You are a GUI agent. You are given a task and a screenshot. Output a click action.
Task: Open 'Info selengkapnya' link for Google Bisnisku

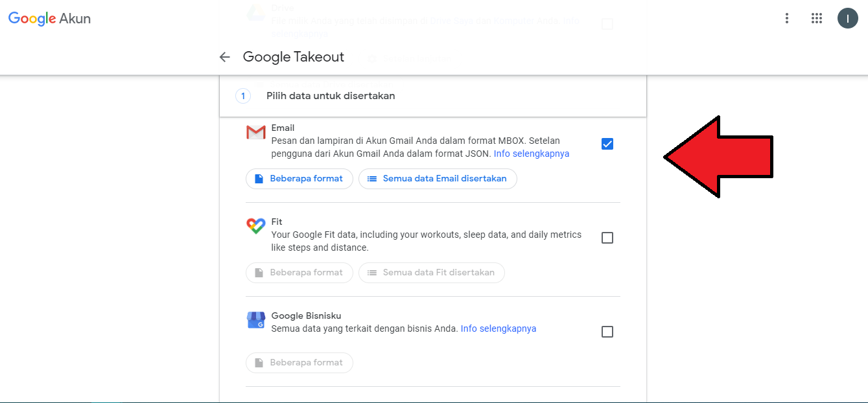coord(498,328)
